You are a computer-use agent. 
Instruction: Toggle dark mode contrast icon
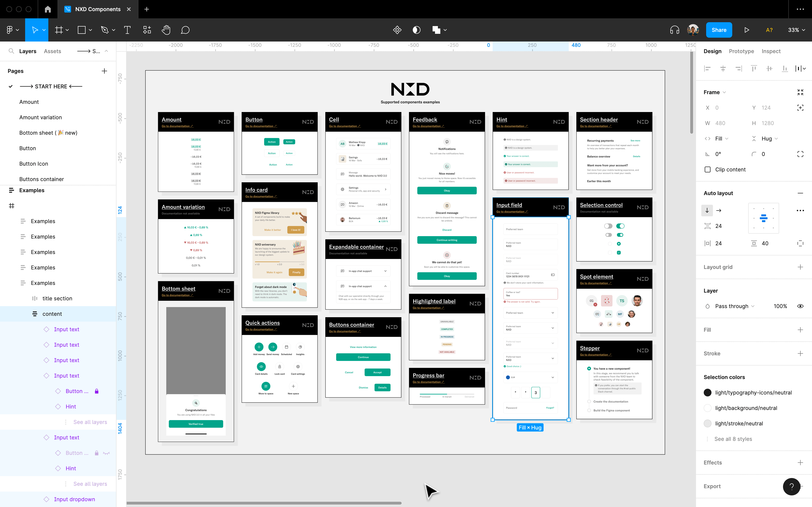coord(416,30)
